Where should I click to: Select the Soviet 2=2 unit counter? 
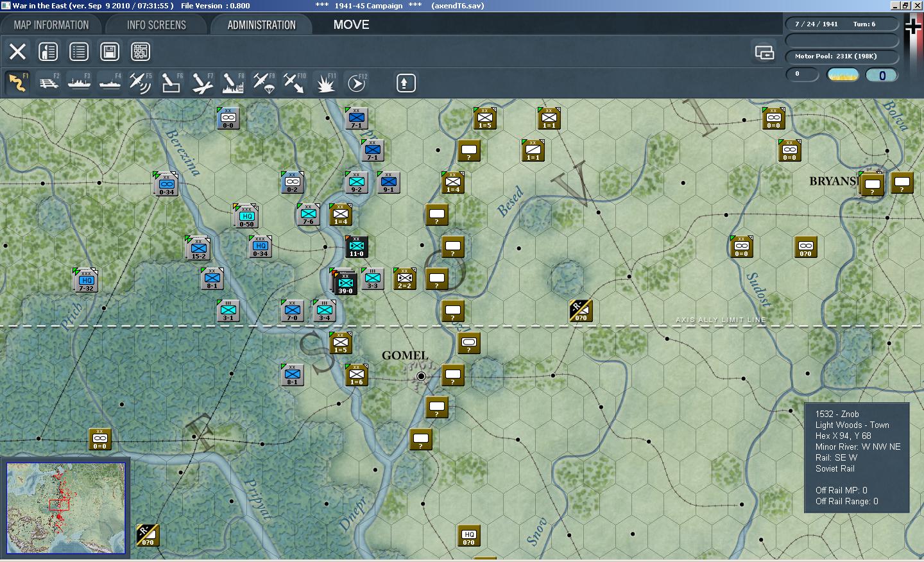404,278
